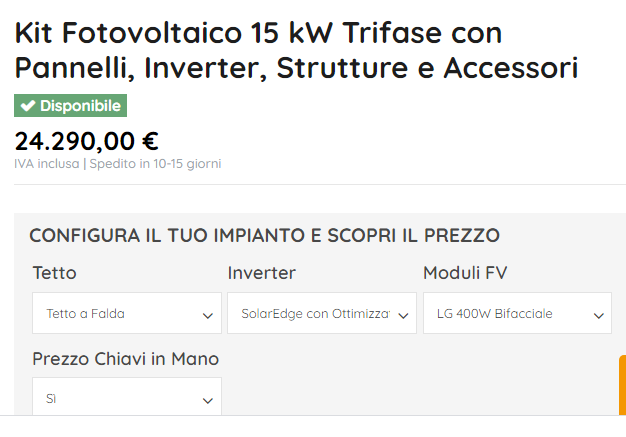Click the 'Configura il tuo impianto' heading
The image size is (626, 437).
click(264, 236)
